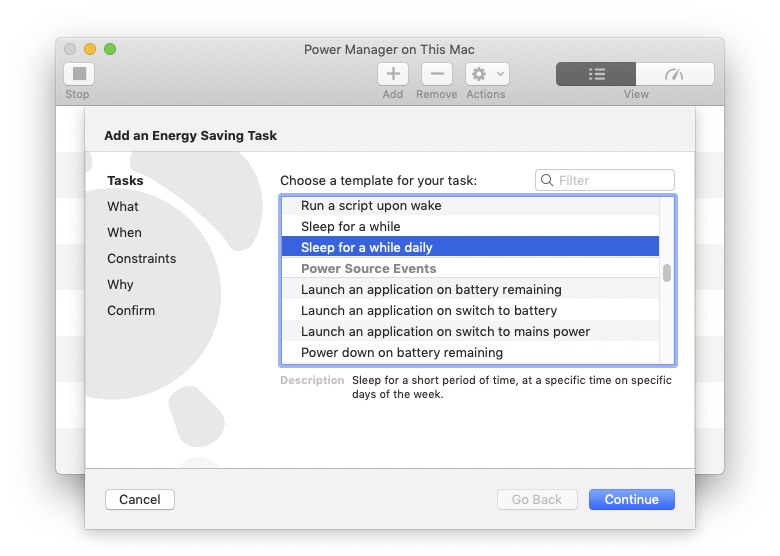Select "Launch an application on switch to mains power"
This screenshot has height=556, width=780.
470,331
